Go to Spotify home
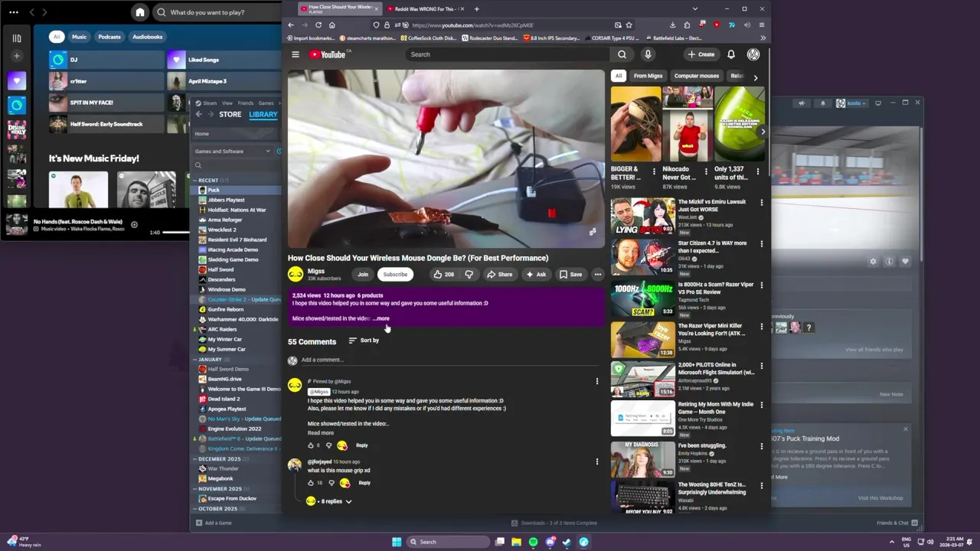This screenshot has width=980, height=551. (139, 12)
